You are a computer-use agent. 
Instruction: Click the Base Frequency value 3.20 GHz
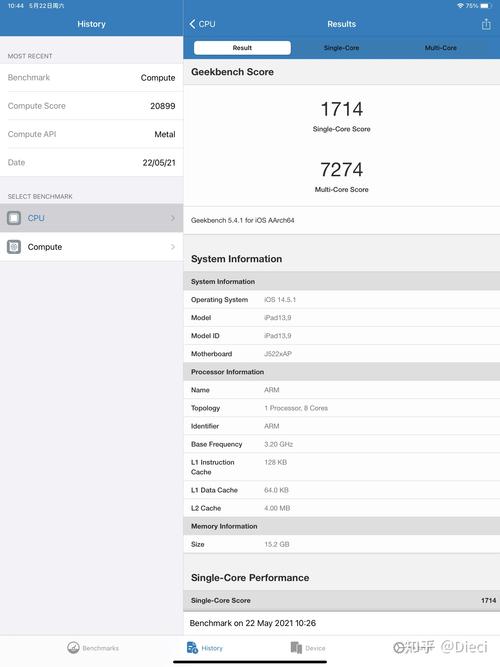pyautogui.click(x=278, y=445)
